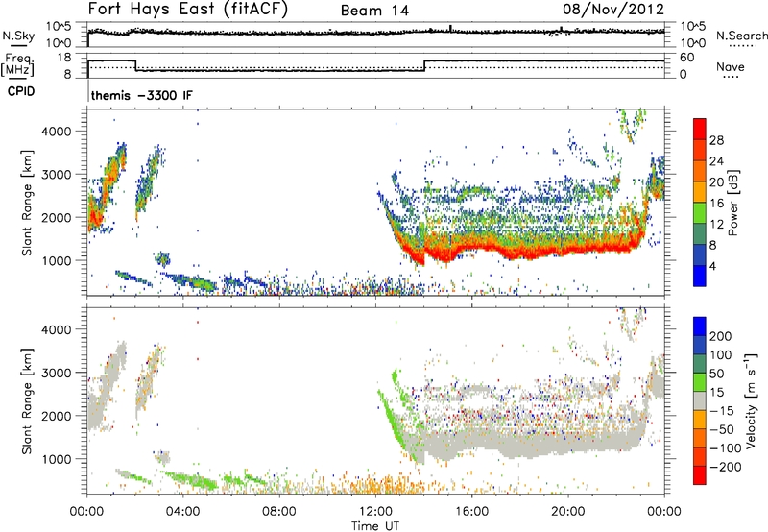Click the 'Freq. [MHz]' axis label

coord(17,65)
